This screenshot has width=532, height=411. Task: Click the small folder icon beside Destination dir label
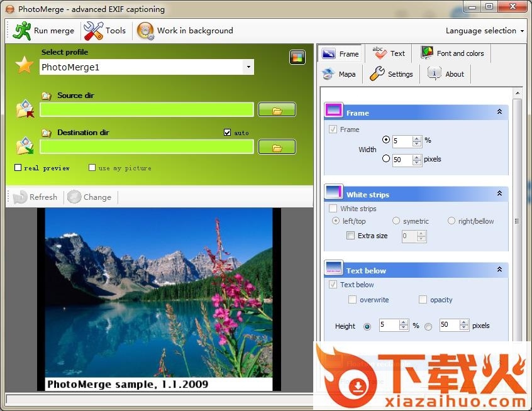(47, 133)
